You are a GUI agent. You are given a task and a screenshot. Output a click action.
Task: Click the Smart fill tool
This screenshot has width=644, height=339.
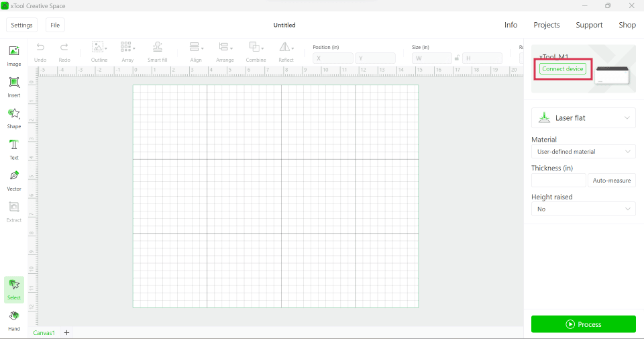(x=157, y=52)
